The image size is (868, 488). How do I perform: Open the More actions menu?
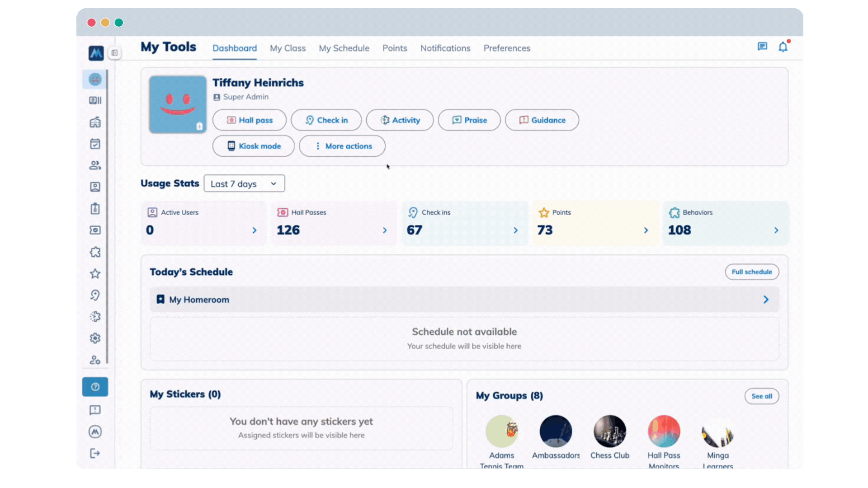coord(342,146)
